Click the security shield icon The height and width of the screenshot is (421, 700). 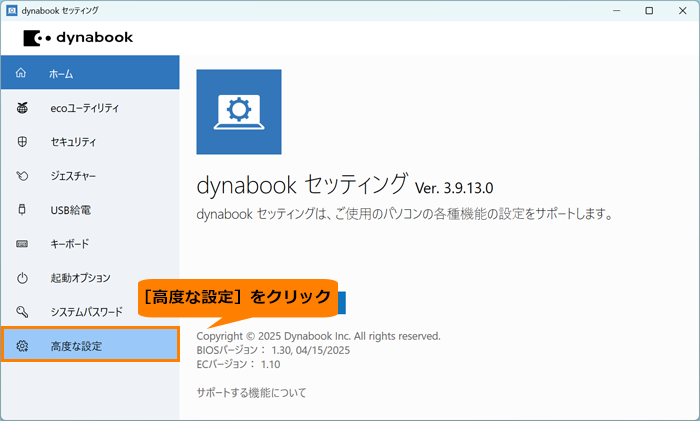22,142
